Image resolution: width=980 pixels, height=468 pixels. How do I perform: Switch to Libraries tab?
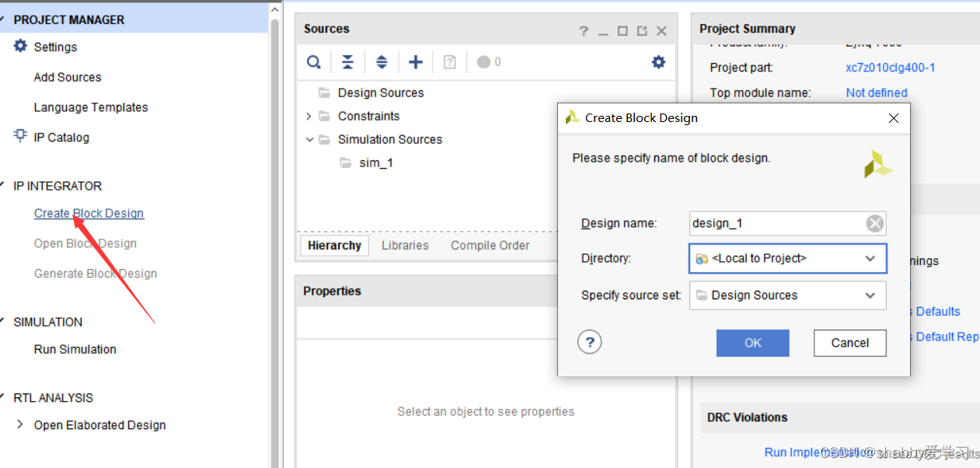405,245
